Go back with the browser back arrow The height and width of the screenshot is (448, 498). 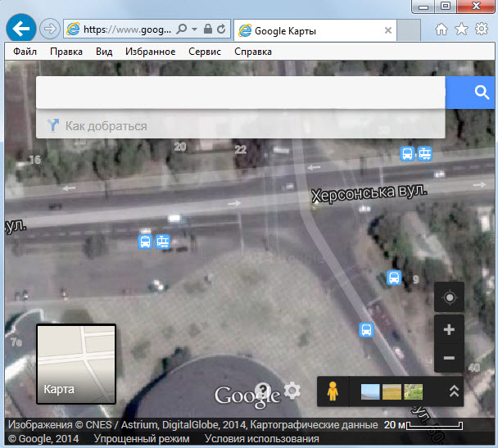pos(19,29)
